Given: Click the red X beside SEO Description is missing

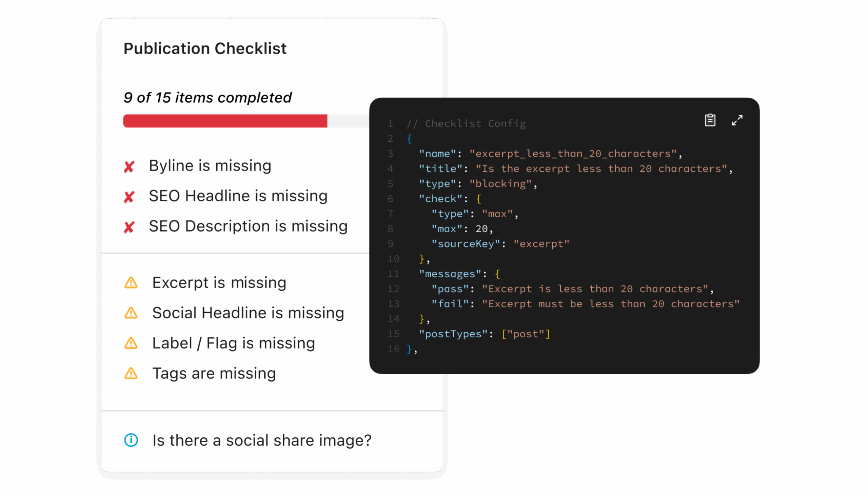Looking at the screenshot, I should pyautogui.click(x=129, y=227).
